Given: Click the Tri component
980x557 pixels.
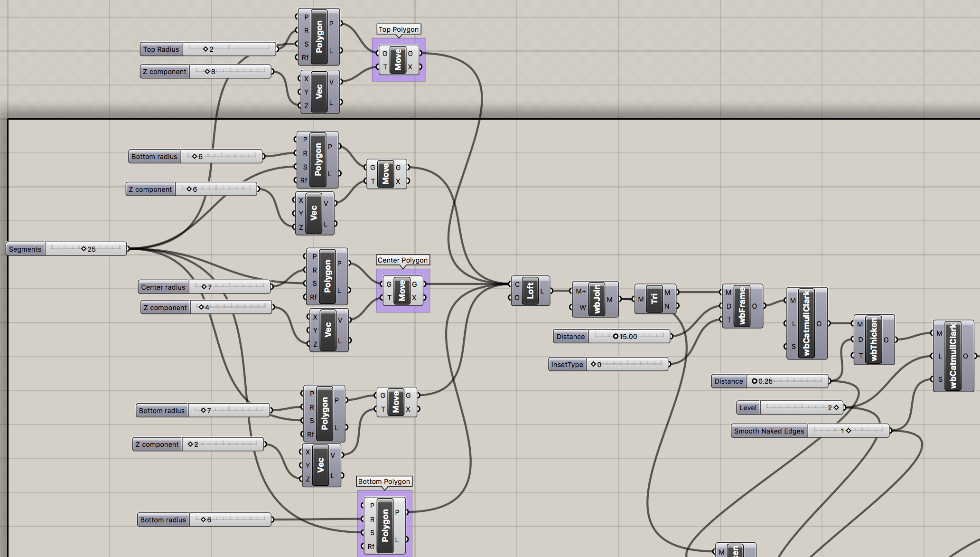Looking at the screenshot, I should pos(655,299).
